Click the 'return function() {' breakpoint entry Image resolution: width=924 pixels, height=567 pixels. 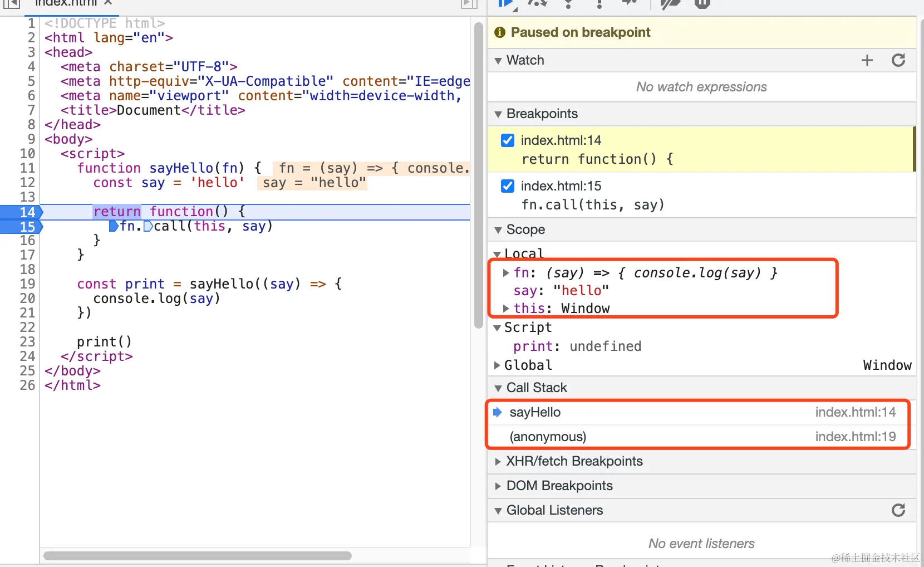click(597, 159)
